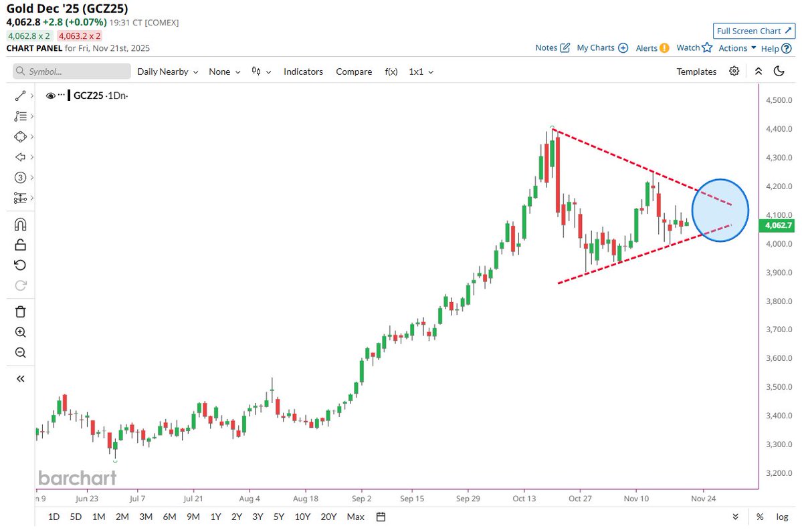
Task: Select the 3Y time range
Action: tap(258, 517)
